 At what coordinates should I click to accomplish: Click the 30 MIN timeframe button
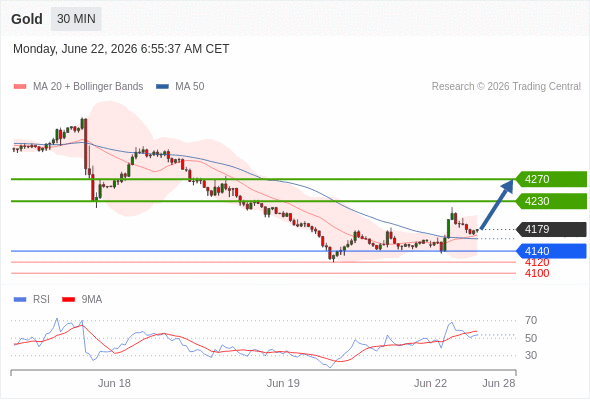coord(76,19)
